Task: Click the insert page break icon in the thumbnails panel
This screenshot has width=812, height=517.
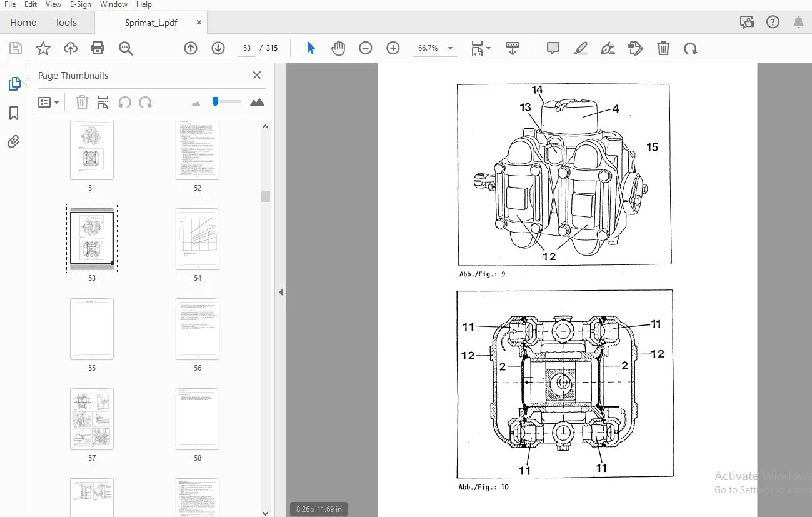Action: point(103,102)
